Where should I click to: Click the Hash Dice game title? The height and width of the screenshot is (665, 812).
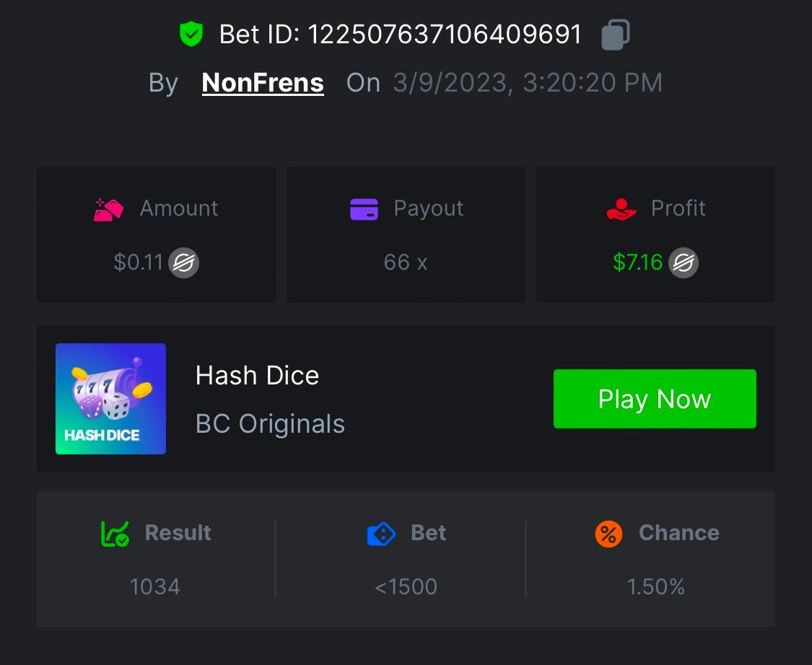click(257, 375)
